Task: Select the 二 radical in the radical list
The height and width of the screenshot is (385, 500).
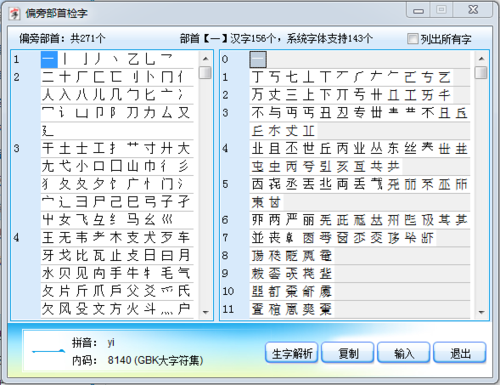Action: 48,77
